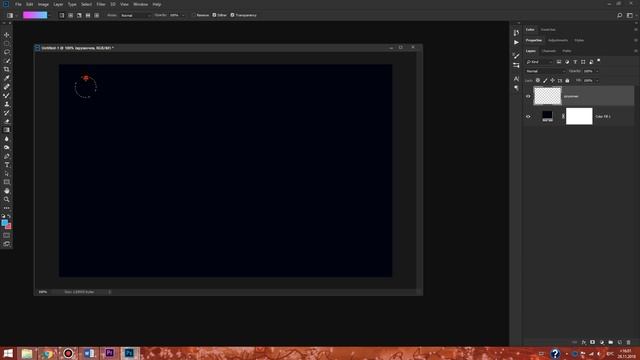Open the Actions play icon panel

(516, 42)
